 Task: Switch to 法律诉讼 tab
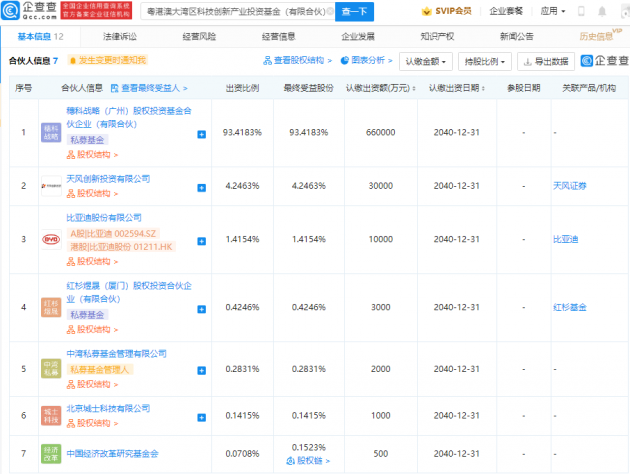click(120, 37)
